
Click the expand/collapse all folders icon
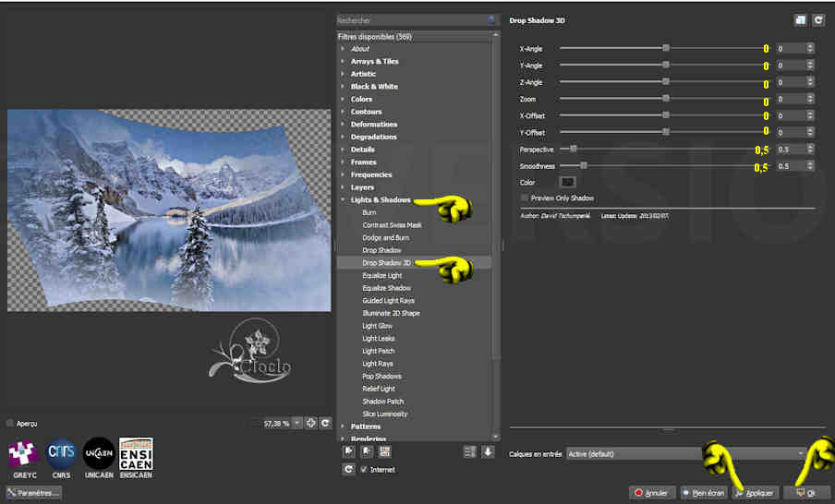pos(470,451)
